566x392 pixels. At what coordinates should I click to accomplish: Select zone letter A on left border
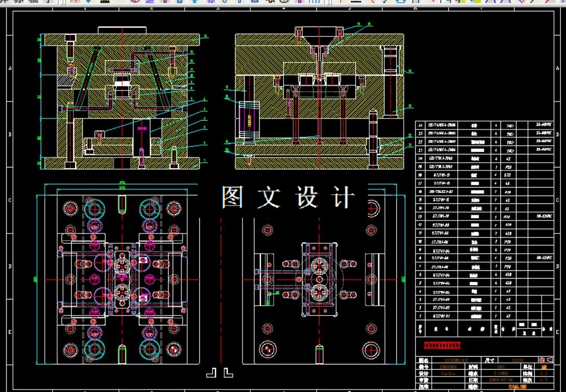10,68
